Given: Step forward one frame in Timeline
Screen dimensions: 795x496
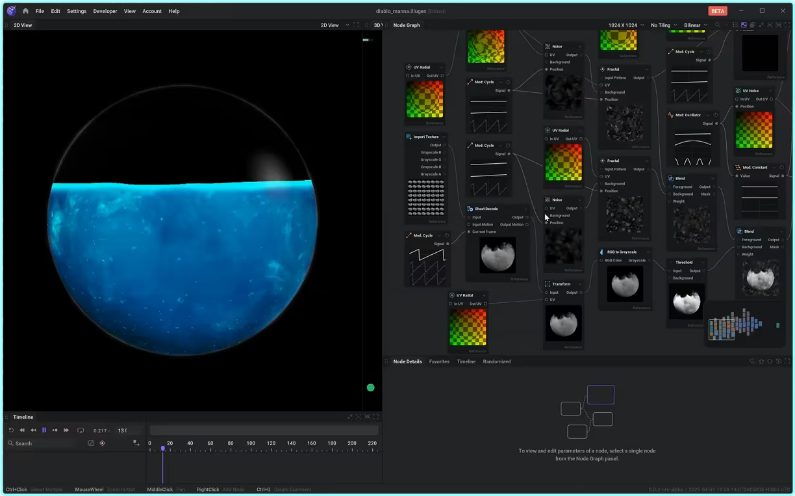Looking at the screenshot, I should click(55, 430).
